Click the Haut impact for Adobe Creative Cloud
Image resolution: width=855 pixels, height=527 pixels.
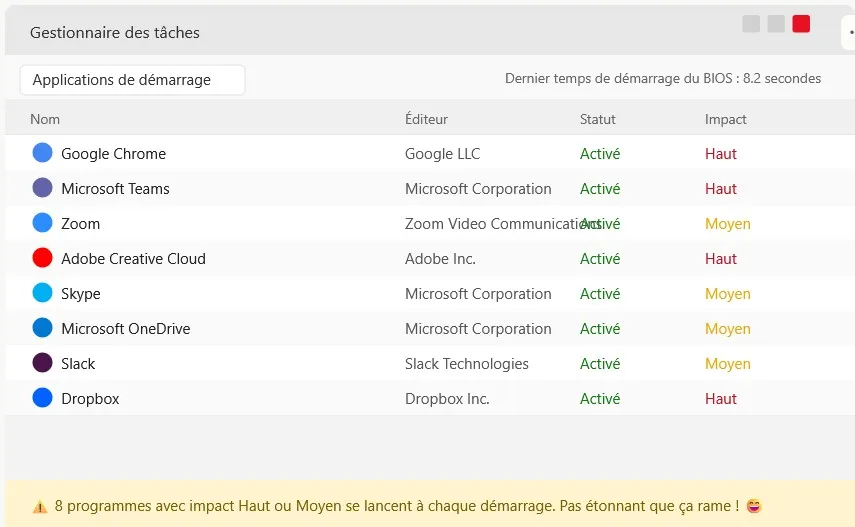pyautogui.click(x=720, y=259)
